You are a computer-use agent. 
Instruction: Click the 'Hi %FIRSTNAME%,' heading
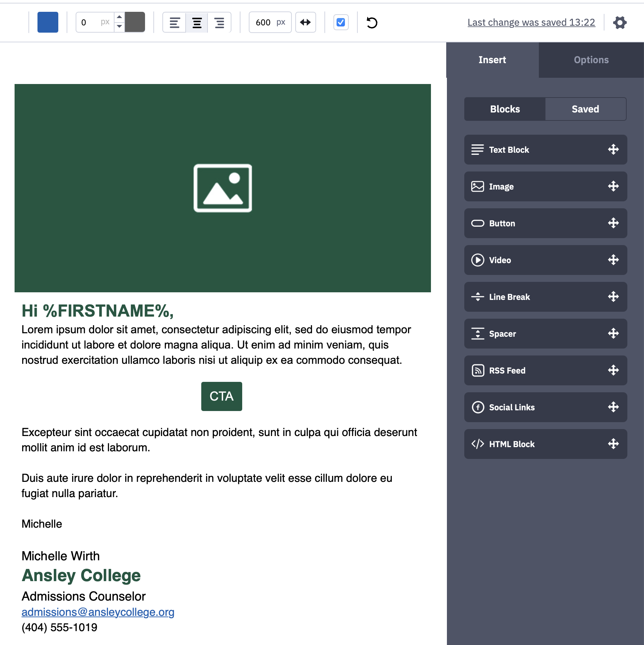(98, 311)
